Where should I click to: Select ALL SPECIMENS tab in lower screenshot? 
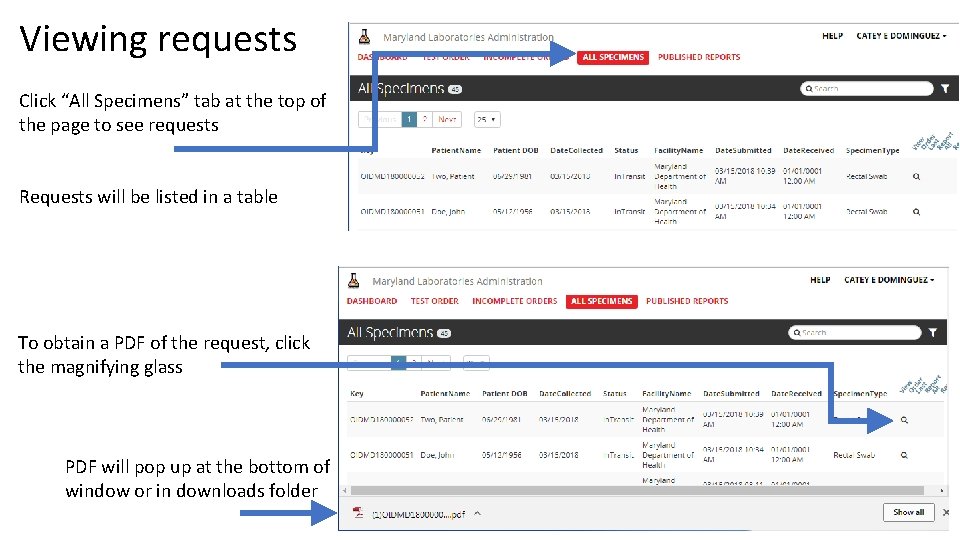click(601, 301)
